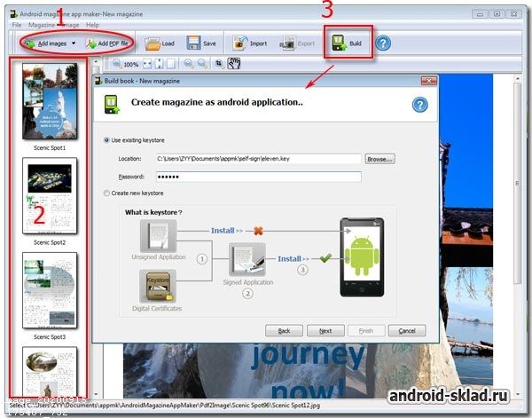Viewport: 532px width, 418px height.
Task: Close the Build book dialog
Action: coord(429,81)
